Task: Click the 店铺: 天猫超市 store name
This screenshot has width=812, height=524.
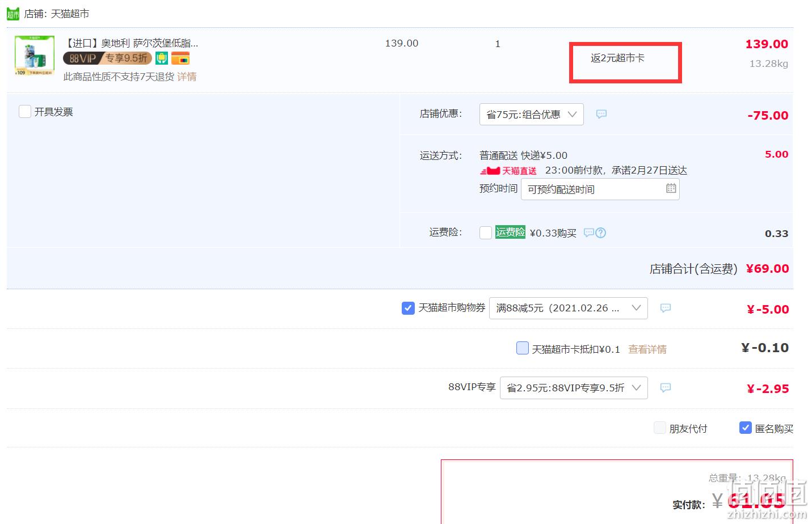Action: (x=57, y=14)
